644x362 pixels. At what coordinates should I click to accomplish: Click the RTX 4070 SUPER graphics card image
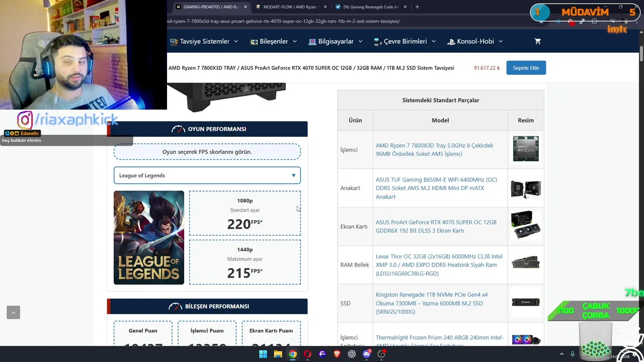[526, 226]
